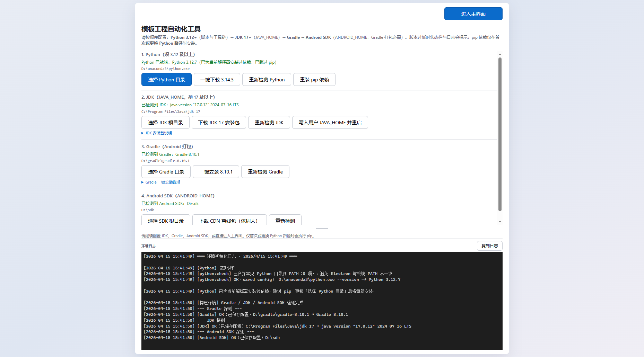Click log line [Android SDK] OK
Screen dimensions: 644x357
(x=212, y=338)
